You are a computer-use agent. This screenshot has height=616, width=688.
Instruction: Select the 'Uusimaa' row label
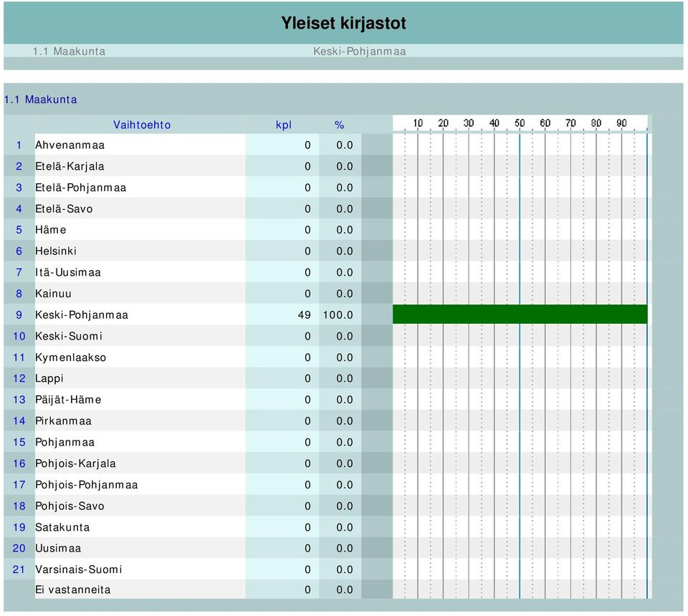58,549
